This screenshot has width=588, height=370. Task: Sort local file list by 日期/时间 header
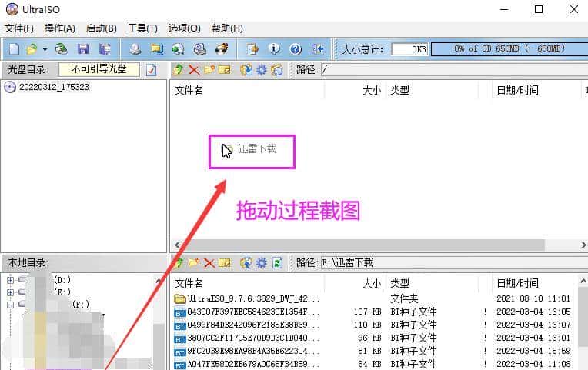pos(535,283)
